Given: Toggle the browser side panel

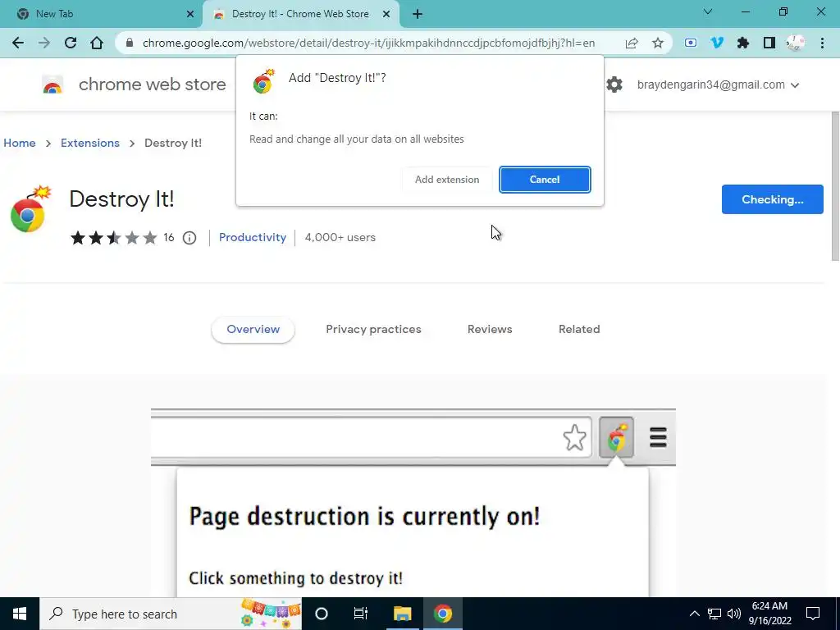Looking at the screenshot, I should (x=769, y=43).
